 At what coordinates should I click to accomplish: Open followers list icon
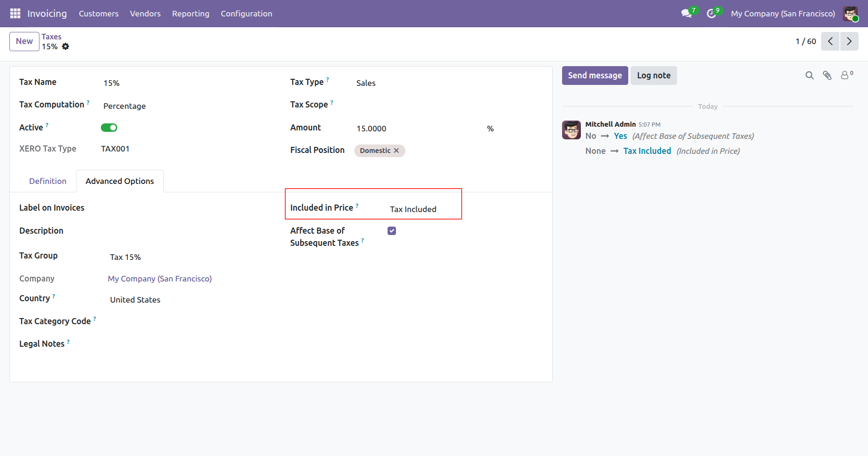coord(846,75)
